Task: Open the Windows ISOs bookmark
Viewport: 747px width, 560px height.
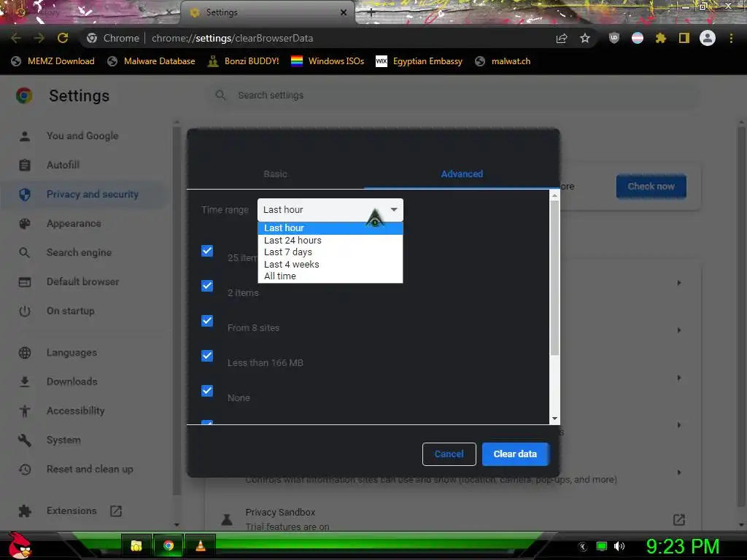Action: click(328, 61)
